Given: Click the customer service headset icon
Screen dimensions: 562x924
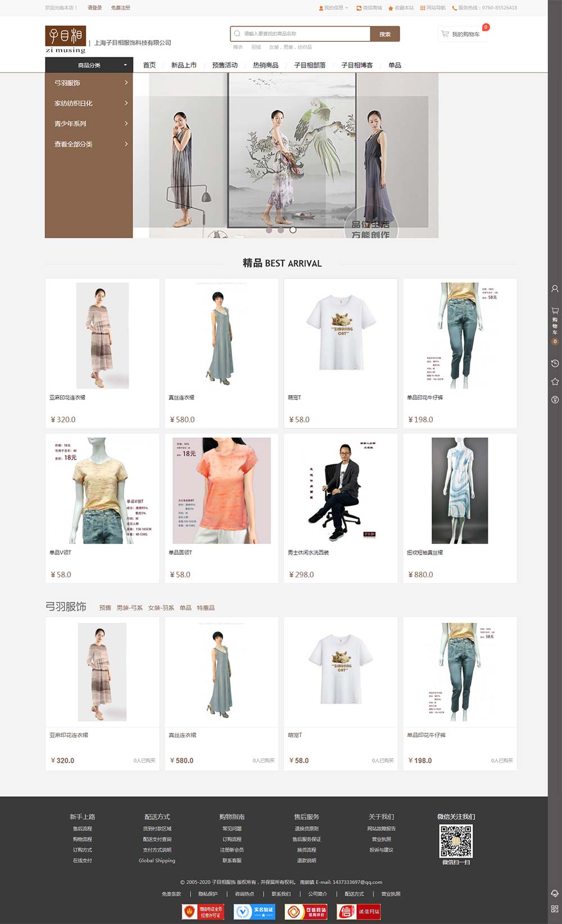Looking at the screenshot, I should point(555,894).
